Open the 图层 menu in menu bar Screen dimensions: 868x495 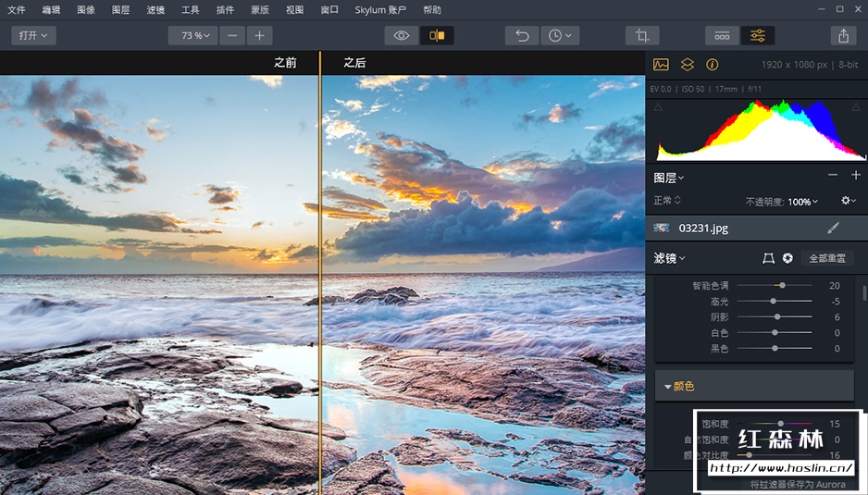[x=120, y=10]
